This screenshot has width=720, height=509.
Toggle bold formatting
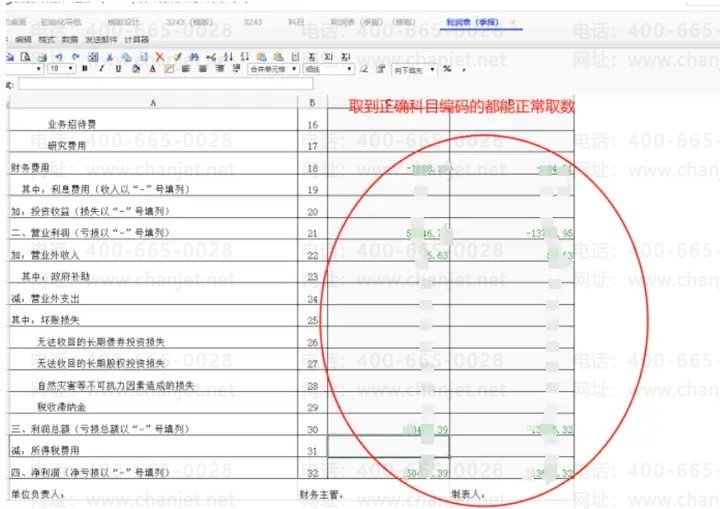pyautogui.click(x=84, y=69)
